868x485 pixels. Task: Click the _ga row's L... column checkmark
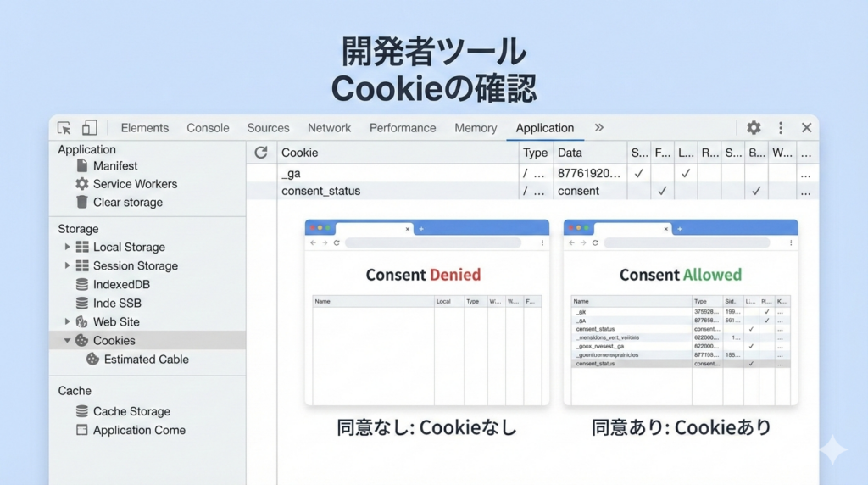pyautogui.click(x=685, y=173)
